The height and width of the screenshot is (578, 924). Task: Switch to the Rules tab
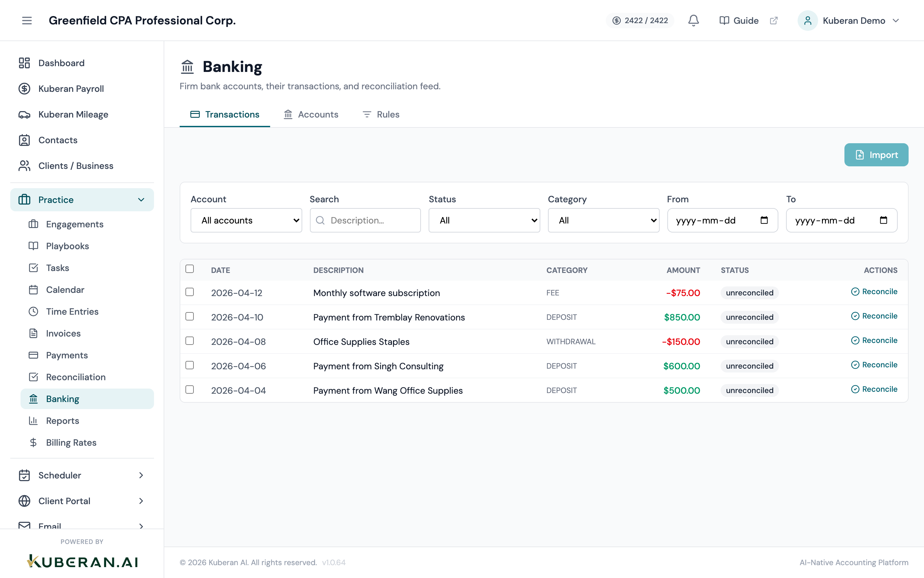(381, 114)
